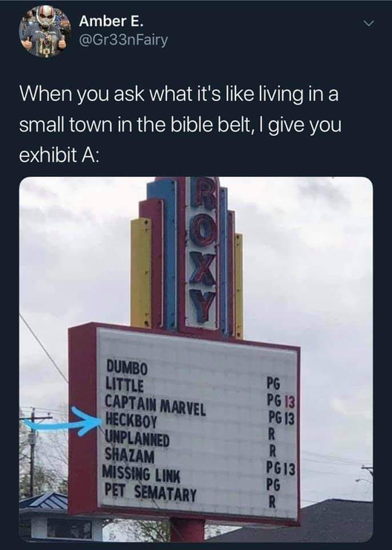This screenshot has width=392, height=550.
Task: Click the tweet text mentioning bible belt
Action: (180, 125)
